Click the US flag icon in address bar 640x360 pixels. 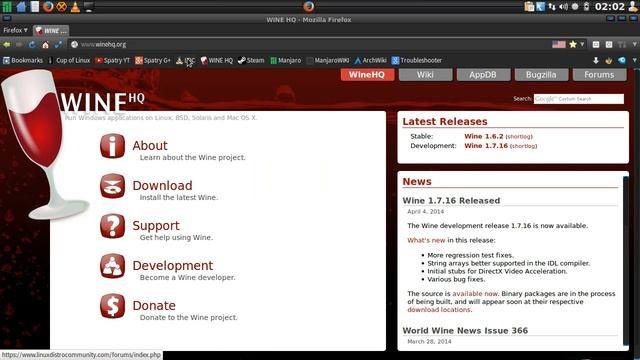[558, 44]
